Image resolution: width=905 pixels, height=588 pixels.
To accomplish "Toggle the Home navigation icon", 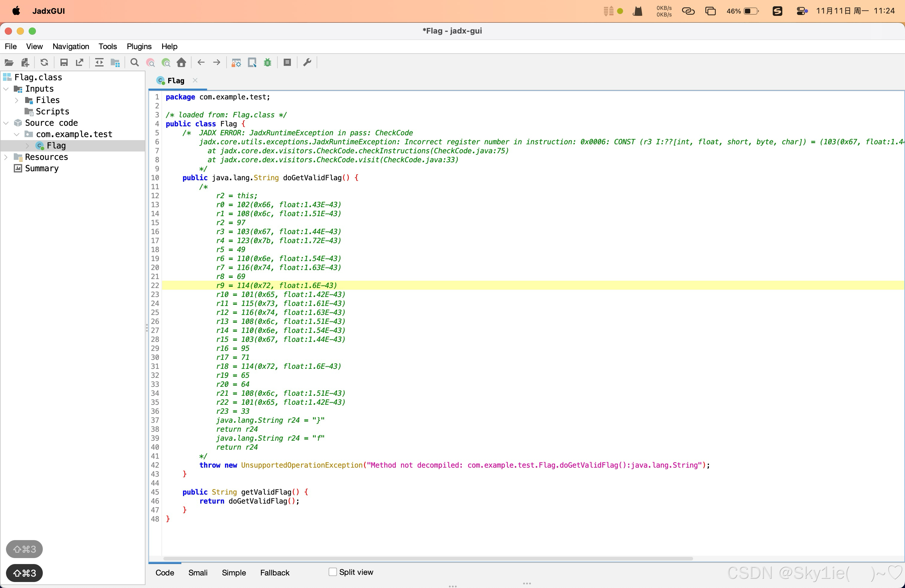I will pos(181,62).
